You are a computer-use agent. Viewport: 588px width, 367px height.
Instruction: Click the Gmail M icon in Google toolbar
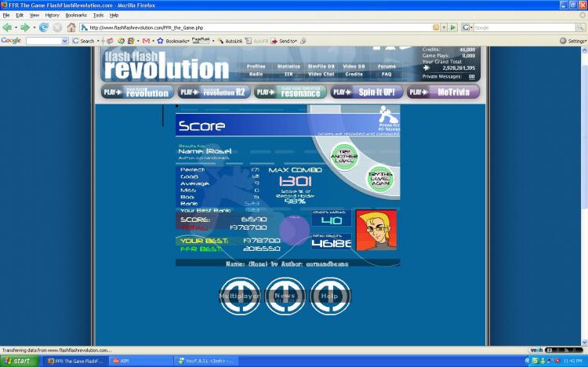[x=147, y=41]
